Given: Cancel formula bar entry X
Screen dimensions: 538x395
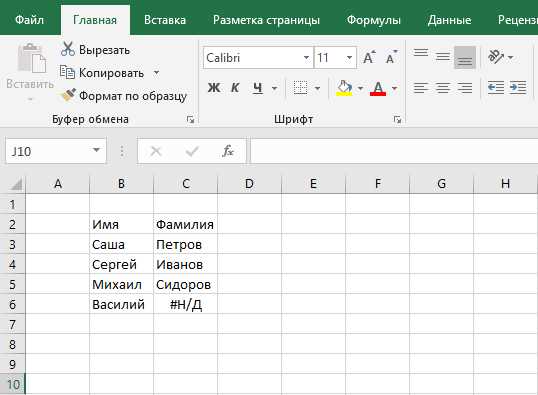Looking at the screenshot, I should pos(156,151).
